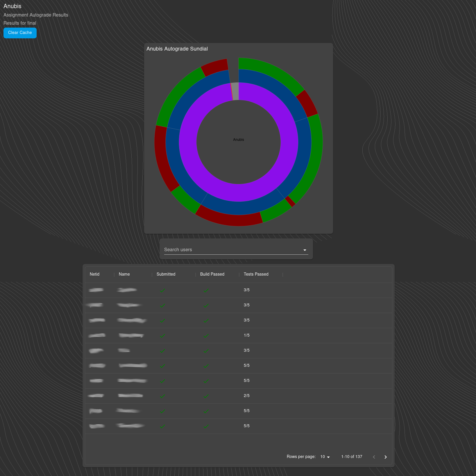Click the Build Passed checkmark for the 2/5 row
Viewport: 476px width, 476px height.
point(206,396)
